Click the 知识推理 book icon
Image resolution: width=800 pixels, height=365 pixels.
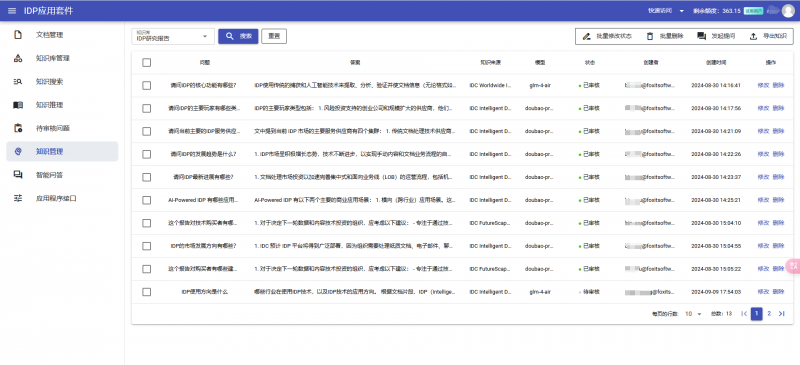18,105
